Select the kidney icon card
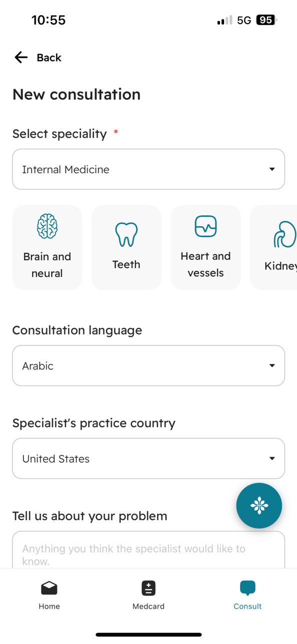 [273, 247]
